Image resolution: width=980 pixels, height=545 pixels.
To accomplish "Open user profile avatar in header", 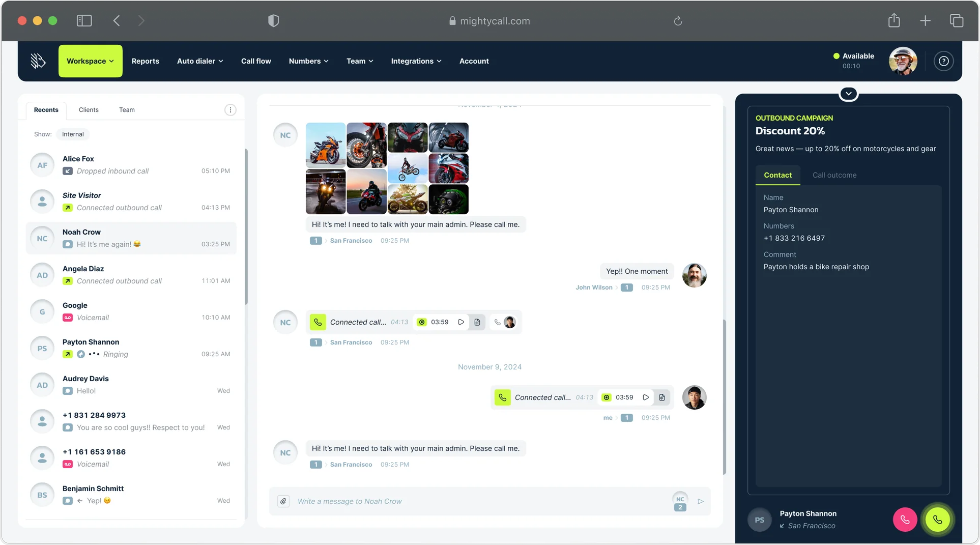I will pyautogui.click(x=903, y=61).
